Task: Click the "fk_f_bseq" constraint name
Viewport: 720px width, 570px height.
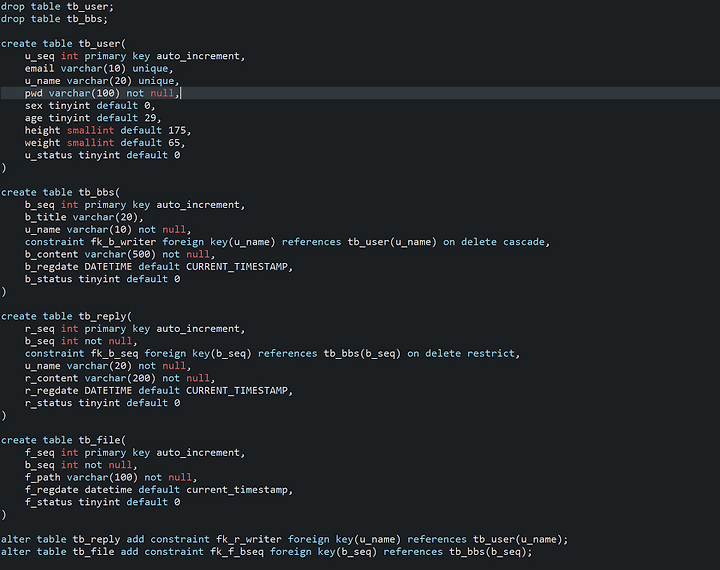Action: [x=237, y=553]
